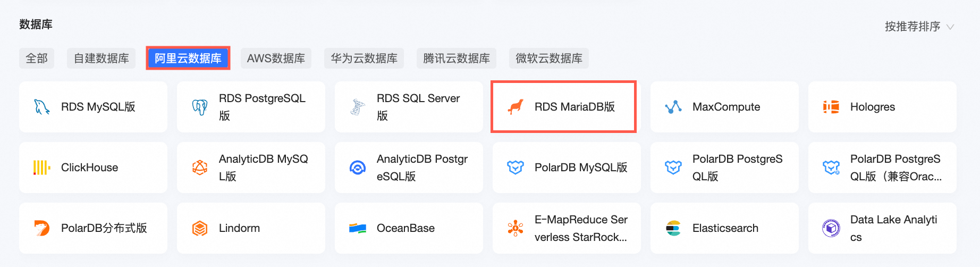The height and width of the screenshot is (267, 980).
Task: Click the MaxCompute icon
Action: 673,107
